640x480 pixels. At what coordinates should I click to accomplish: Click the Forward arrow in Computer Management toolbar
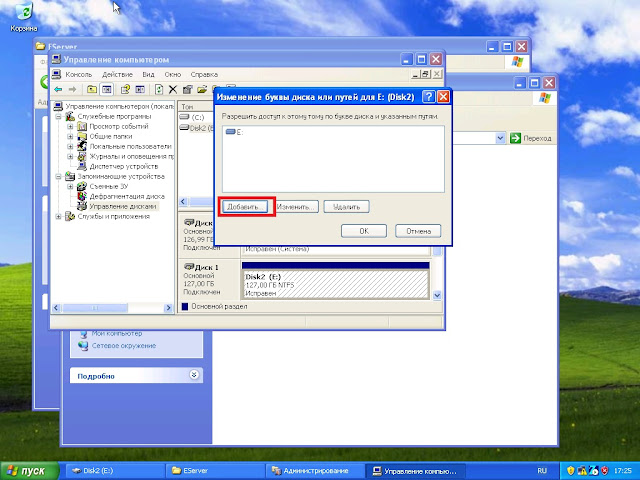72,89
